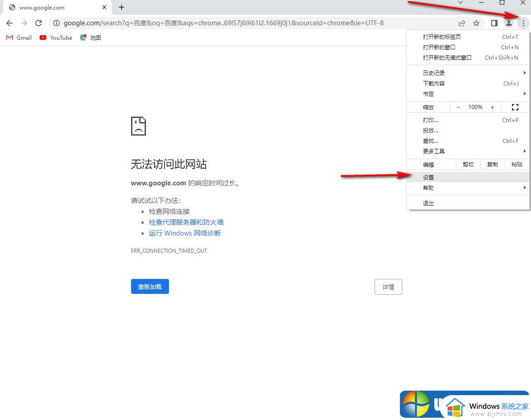Expand the 更多工具 submenu
The width and height of the screenshot is (531, 420).
(x=468, y=151)
